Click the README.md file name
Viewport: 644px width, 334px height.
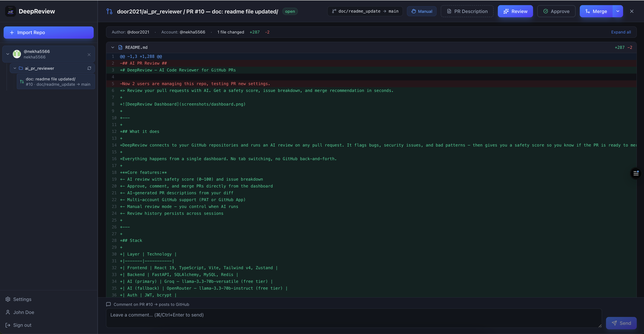point(136,48)
